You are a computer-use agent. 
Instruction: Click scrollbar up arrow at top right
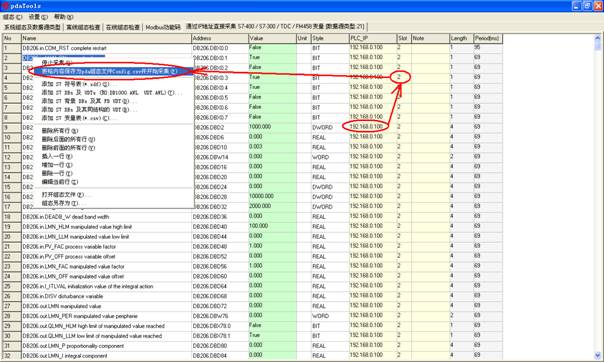point(597,37)
